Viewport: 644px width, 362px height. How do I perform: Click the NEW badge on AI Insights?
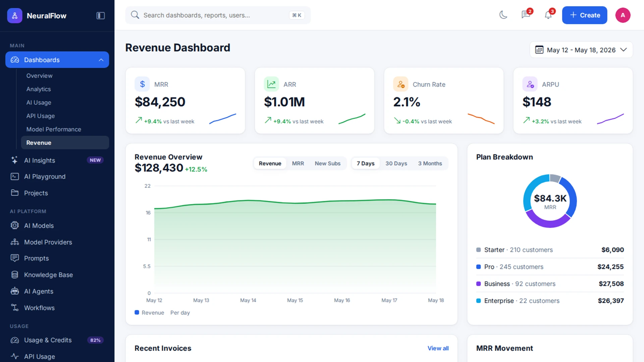pos(95,160)
